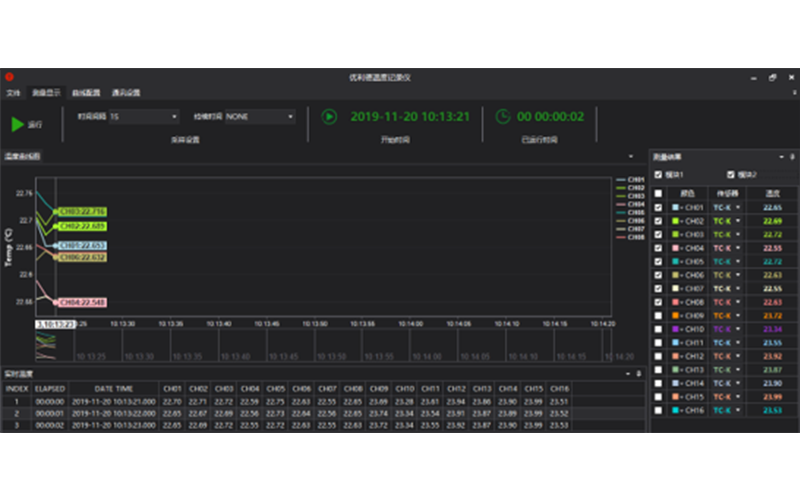Click the CH01 legend entry in chart
The width and height of the screenshot is (800, 500).
pos(630,180)
